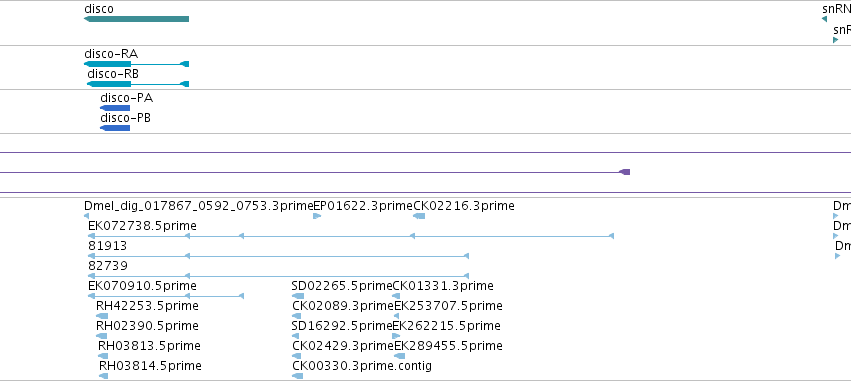Viewport: 851px width, 381px height.
Task: Click the EK070910.5prime EST feature
Action: coord(166,296)
